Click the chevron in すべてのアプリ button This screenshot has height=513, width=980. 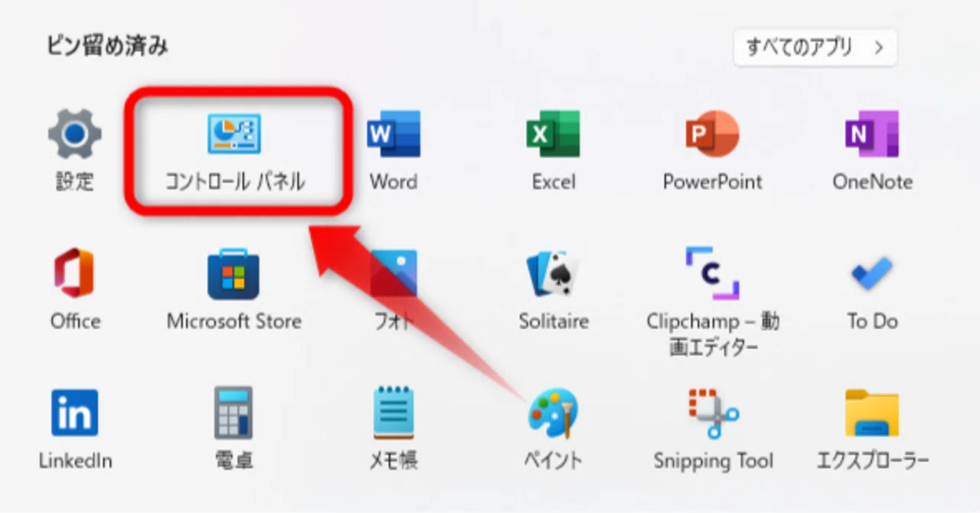click(x=879, y=47)
